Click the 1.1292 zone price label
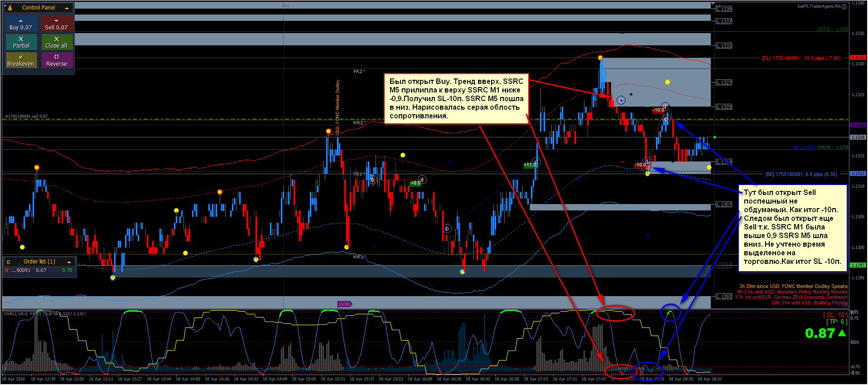The width and height of the screenshot is (868, 385). (x=724, y=297)
